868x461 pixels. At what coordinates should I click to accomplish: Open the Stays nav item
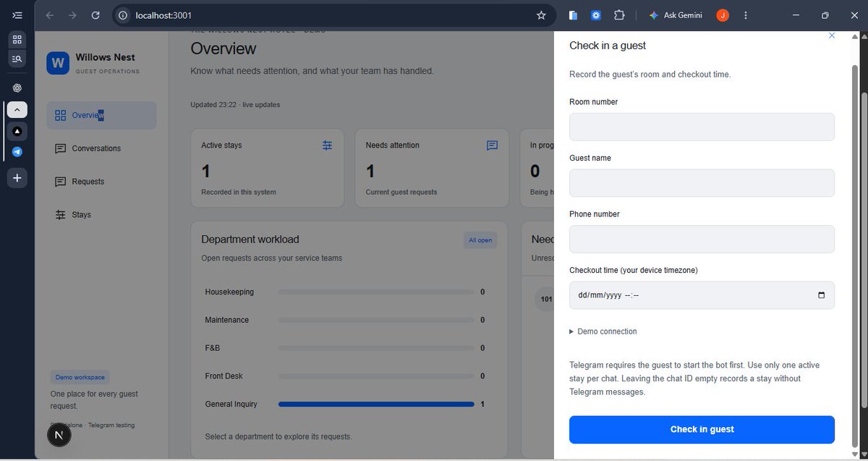101,215
